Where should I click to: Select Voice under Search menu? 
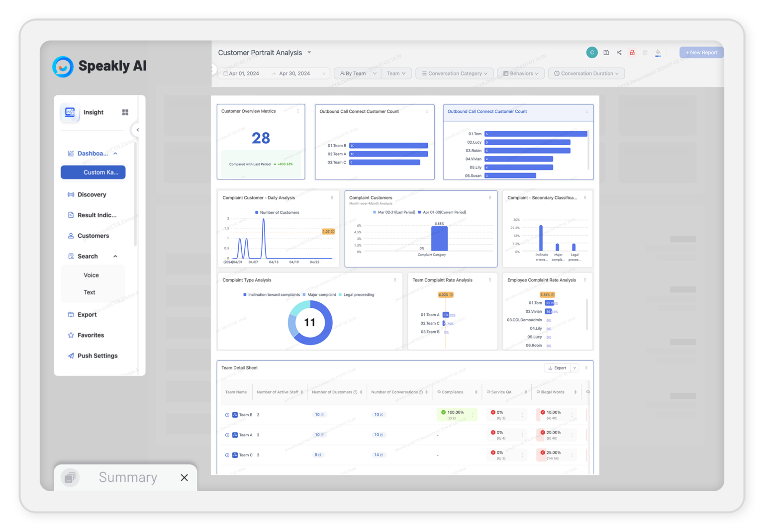(92, 274)
